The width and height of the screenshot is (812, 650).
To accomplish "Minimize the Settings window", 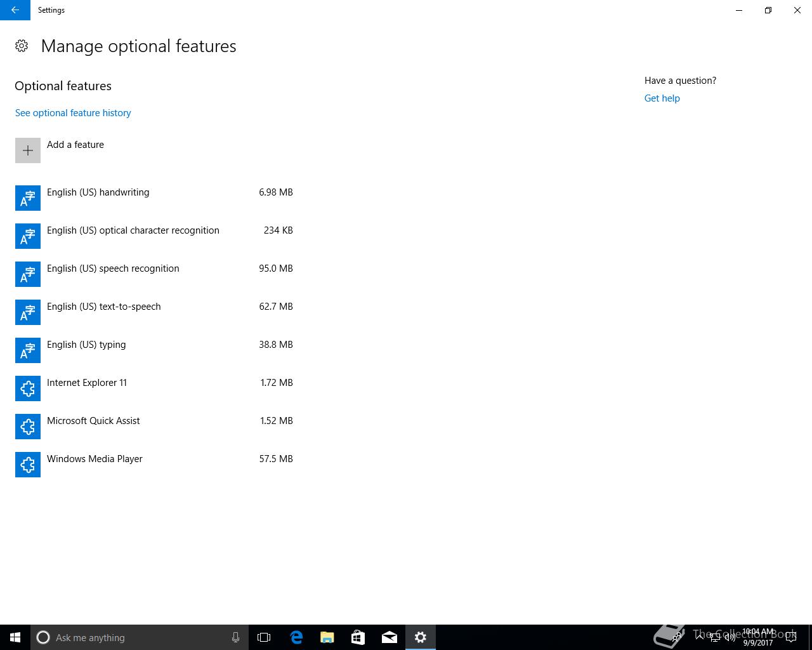I will pyautogui.click(x=739, y=10).
